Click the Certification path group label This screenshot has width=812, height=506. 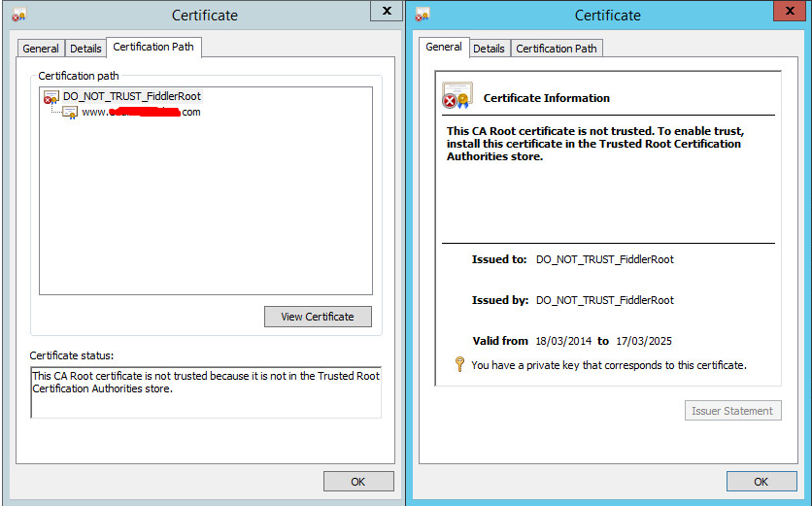pos(79,76)
